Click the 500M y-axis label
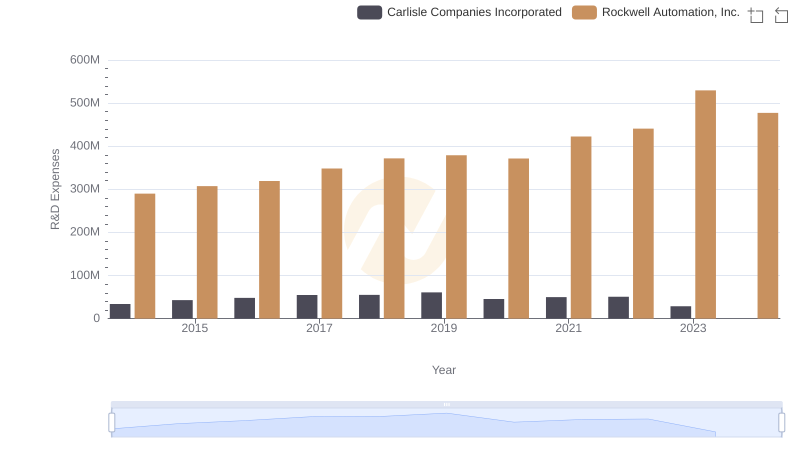This screenshot has height=461, width=800. click(x=85, y=103)
